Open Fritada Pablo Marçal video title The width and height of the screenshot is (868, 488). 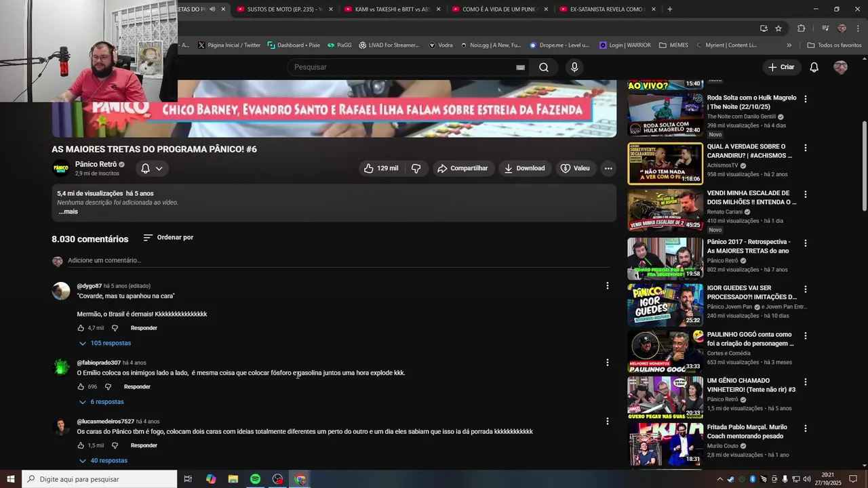tap(747, 432)
